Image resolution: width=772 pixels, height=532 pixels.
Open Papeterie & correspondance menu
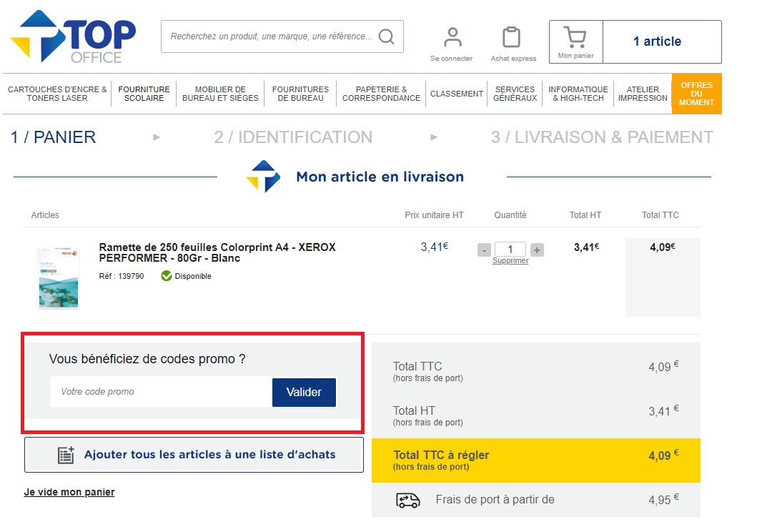click(x=381, y=94)
